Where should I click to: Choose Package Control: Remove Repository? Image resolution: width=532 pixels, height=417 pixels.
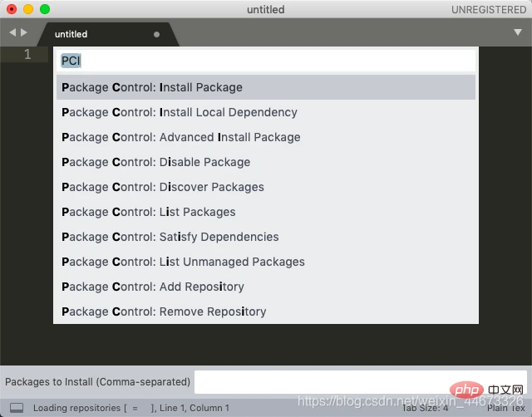pyautogui.click(x=266, y=312)
